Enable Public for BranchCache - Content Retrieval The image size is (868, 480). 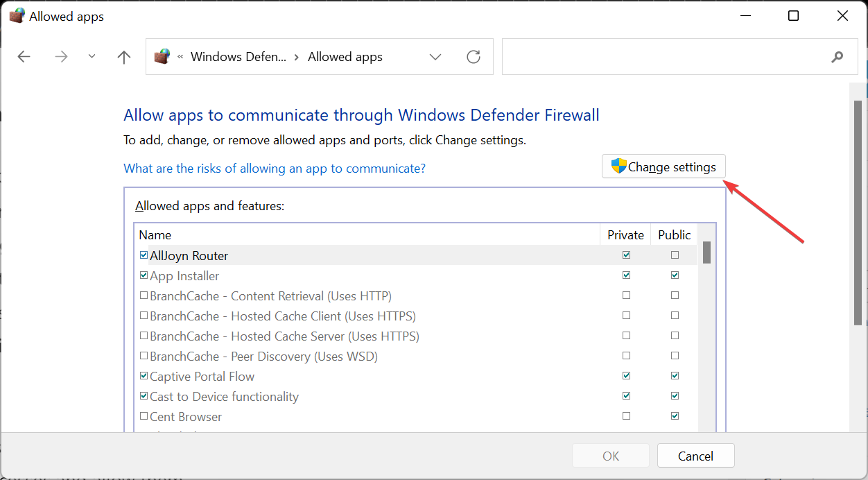pyautogui.click(x=675, y=295)
